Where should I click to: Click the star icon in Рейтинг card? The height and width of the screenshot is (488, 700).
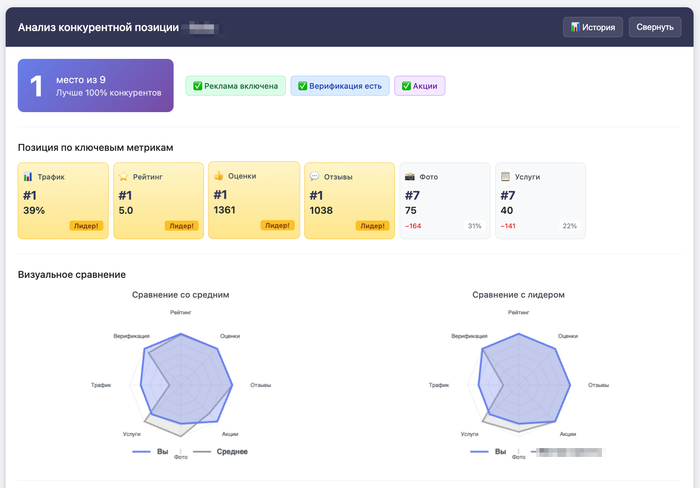point(124,177)
